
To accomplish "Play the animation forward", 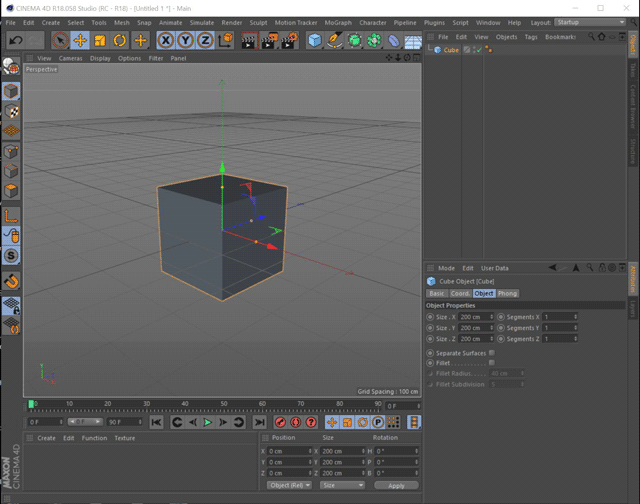I will click(207, 422).
